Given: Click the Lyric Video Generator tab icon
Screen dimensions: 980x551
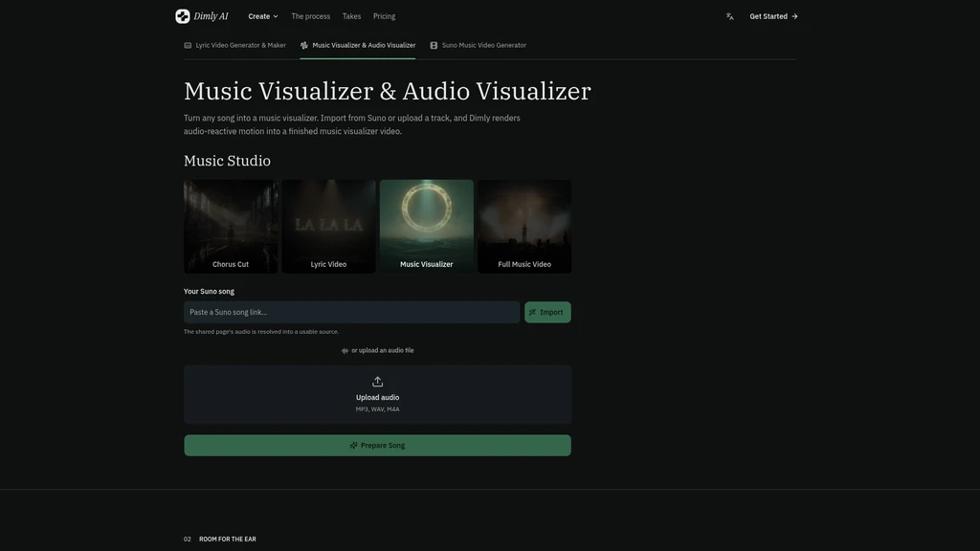Looking at the screenshot, I should [x=188, y=45].
